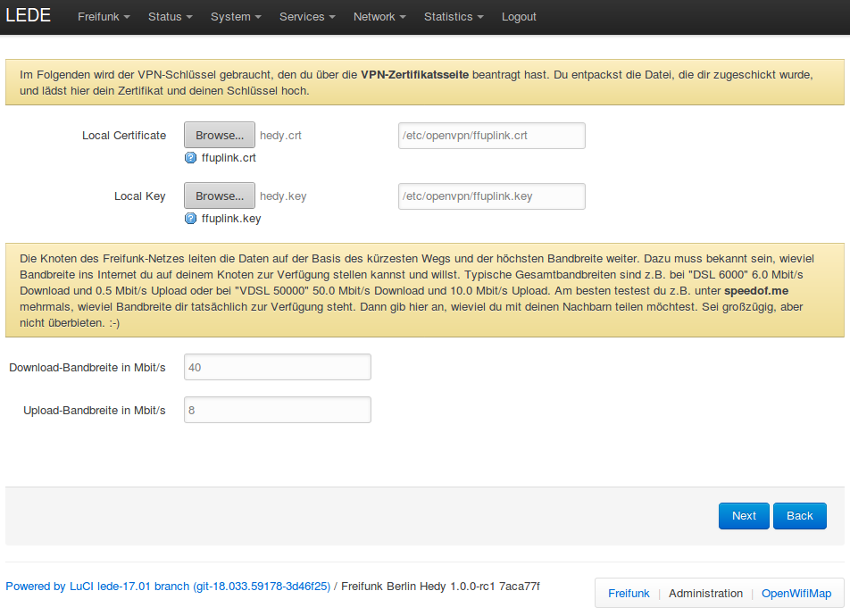
Task: Expand the Statistics dropdown
Action: [454, 17]
